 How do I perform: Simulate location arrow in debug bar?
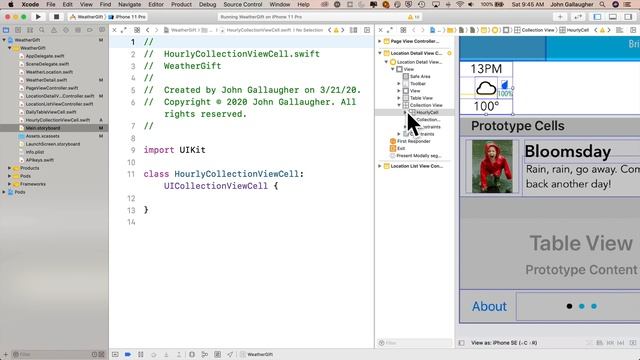[230, 354]
